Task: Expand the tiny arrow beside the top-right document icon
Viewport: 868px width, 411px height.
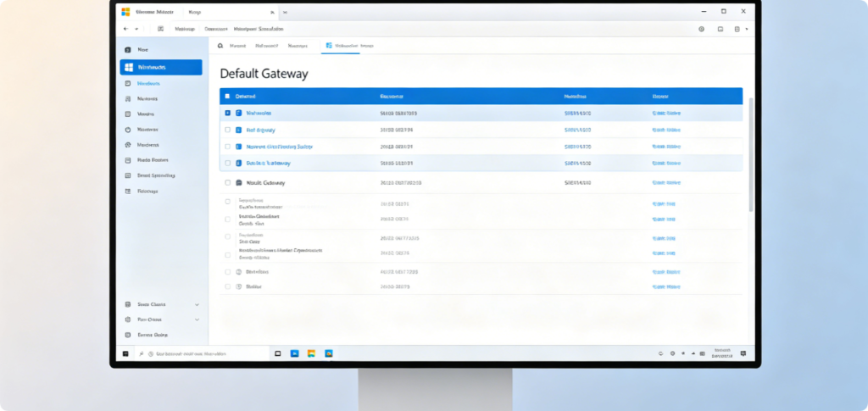Action: click(746, 29)
